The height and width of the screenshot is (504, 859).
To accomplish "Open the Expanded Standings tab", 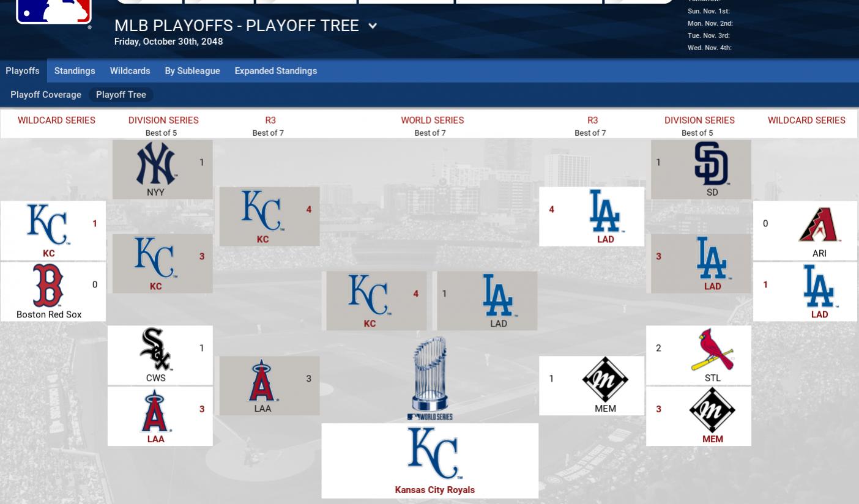I will (275, 71).
